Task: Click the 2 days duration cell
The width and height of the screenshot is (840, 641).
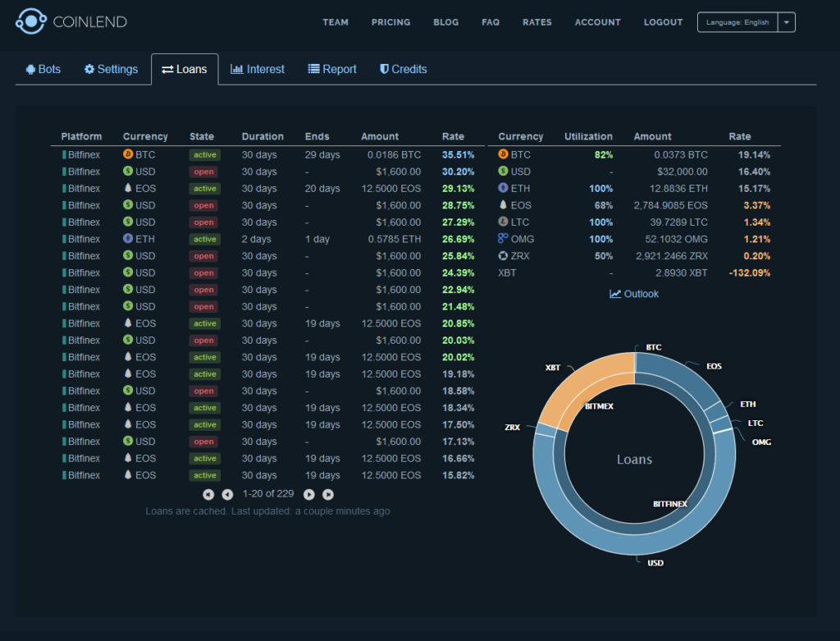Action: (256, 239)
